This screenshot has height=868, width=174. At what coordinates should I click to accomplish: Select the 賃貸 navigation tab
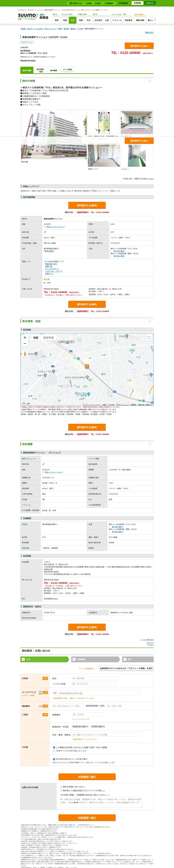point(57,20)
